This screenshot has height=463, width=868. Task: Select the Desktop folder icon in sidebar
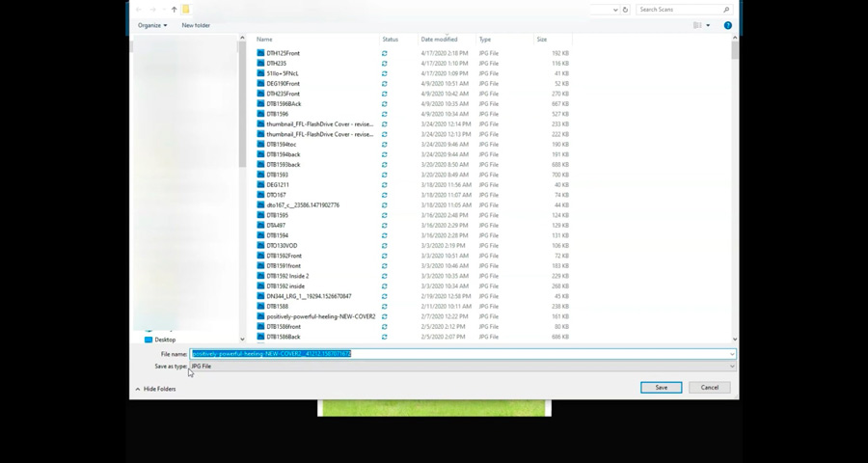(149, 340)
